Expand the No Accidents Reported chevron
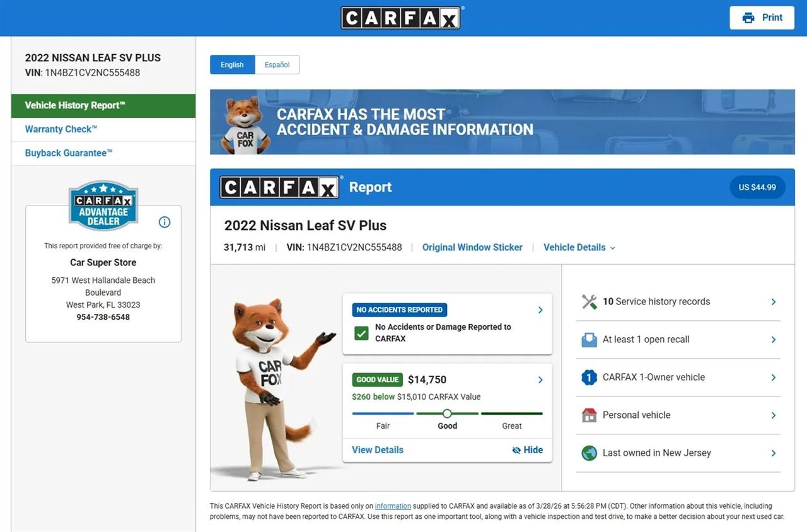The height and width of the screenshot is (532, 807). (540, 310)
